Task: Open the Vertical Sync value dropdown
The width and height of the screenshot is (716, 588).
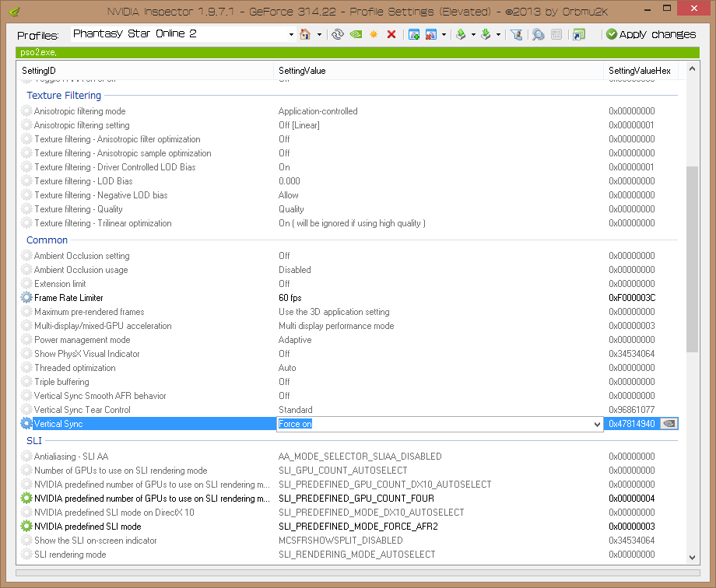Action: [597, 424]
